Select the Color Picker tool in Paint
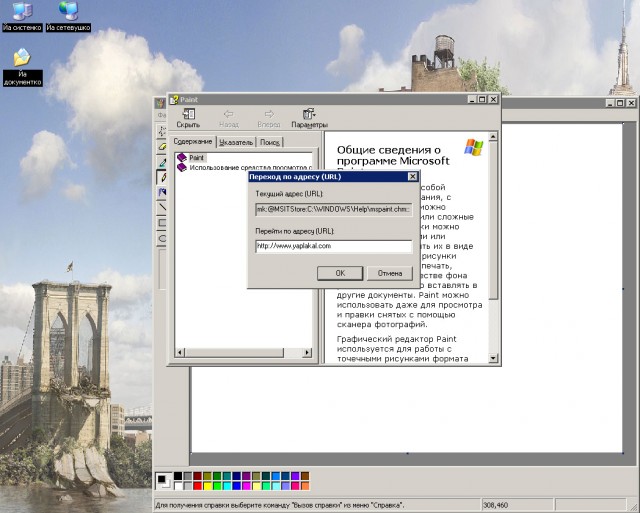This screenshot has width=640, height=513. click(162, 162)
